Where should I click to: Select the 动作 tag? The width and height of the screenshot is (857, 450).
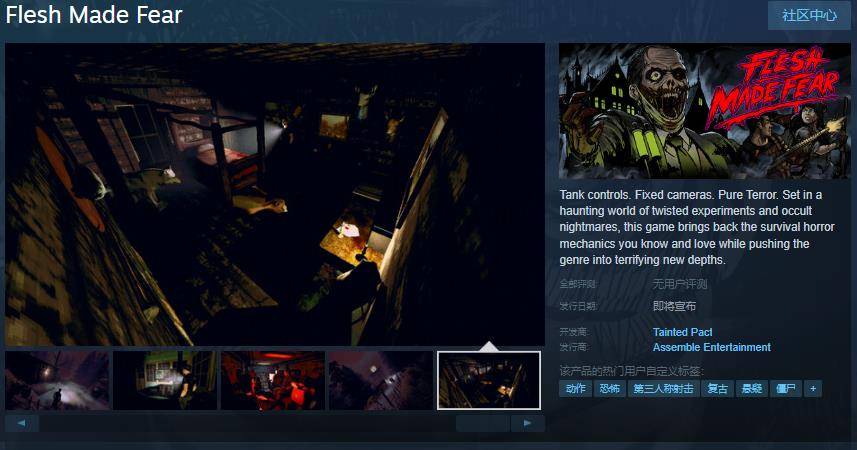tap(575, 388)
